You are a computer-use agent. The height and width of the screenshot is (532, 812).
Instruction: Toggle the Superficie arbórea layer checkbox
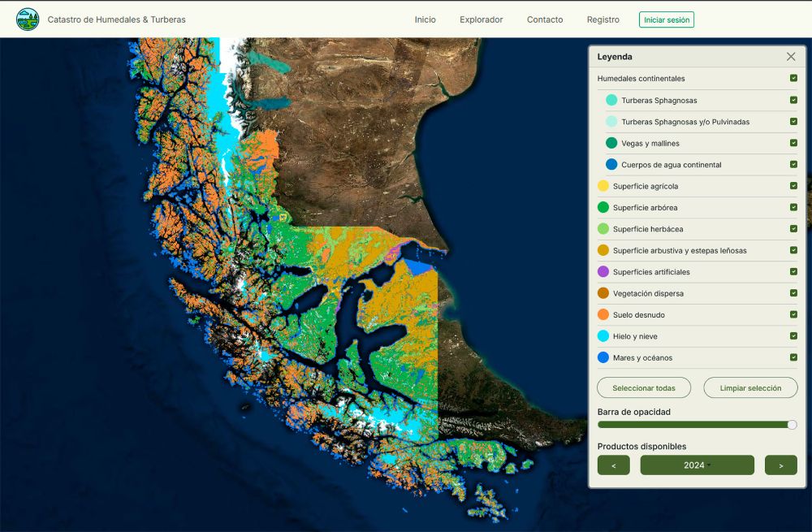[x=793, y=208]
